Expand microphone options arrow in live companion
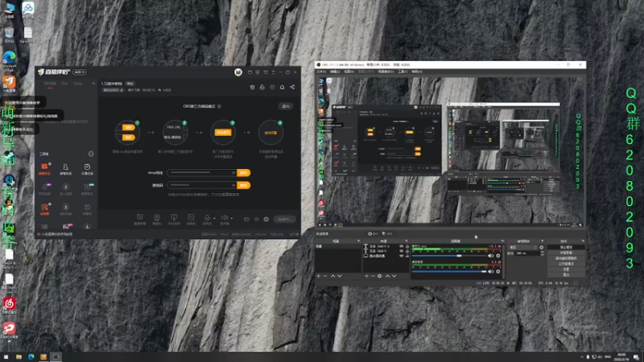Screen dimensions: 644x362 (214, 218)
